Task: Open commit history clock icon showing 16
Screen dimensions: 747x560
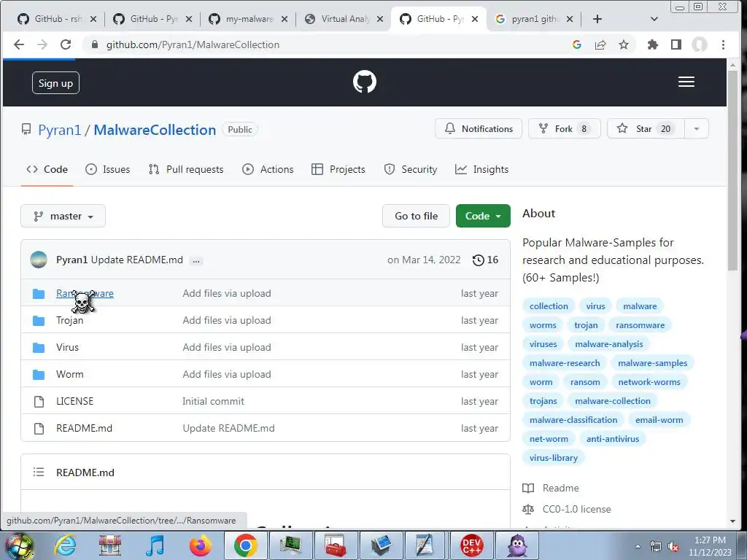Action: click(485, 260)
